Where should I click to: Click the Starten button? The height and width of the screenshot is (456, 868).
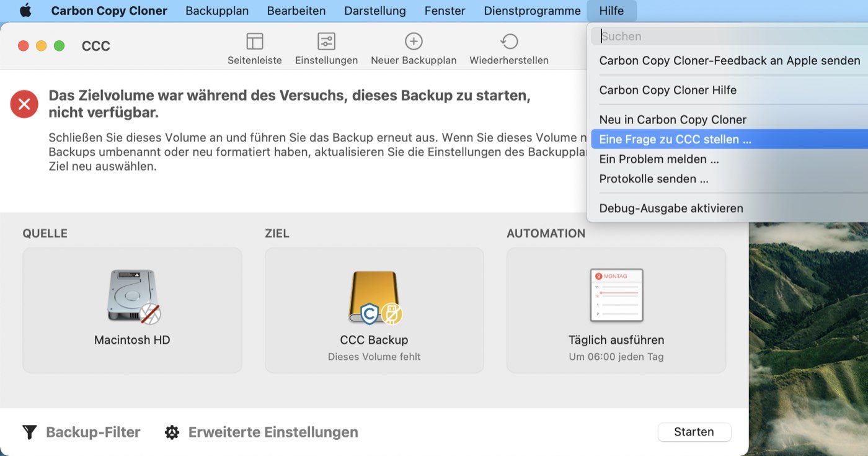click(x=694, y=432)
